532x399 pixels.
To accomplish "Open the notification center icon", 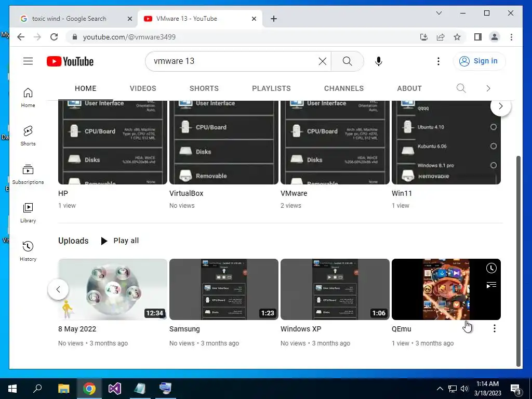I will pyautogui.click(x=515, y=389).
